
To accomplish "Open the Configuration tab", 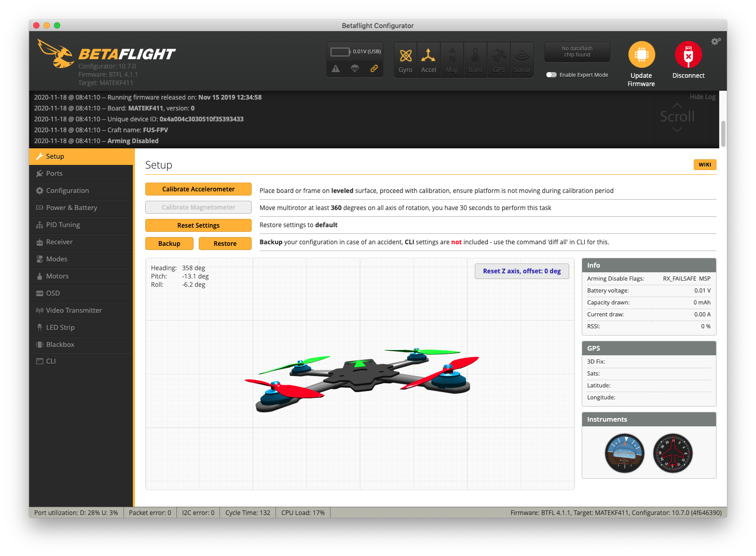I will click(x=81, y=190).
